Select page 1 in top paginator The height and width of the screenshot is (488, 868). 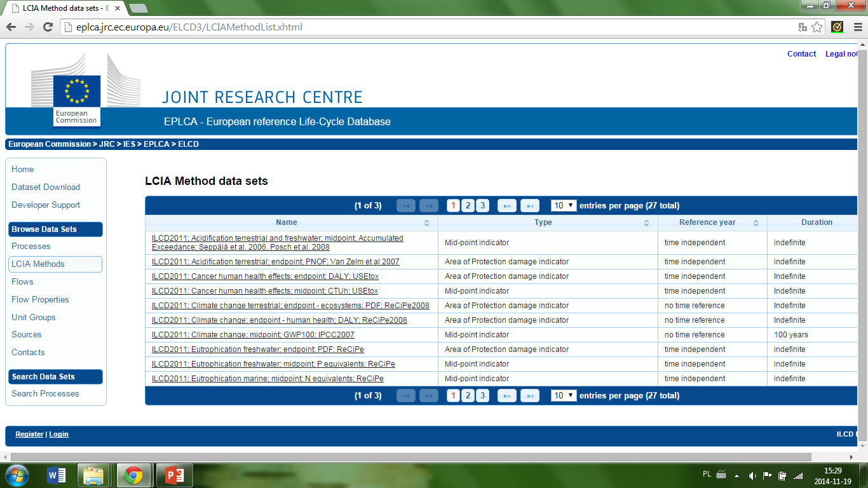pyautogui.click(x=453, y=205)
